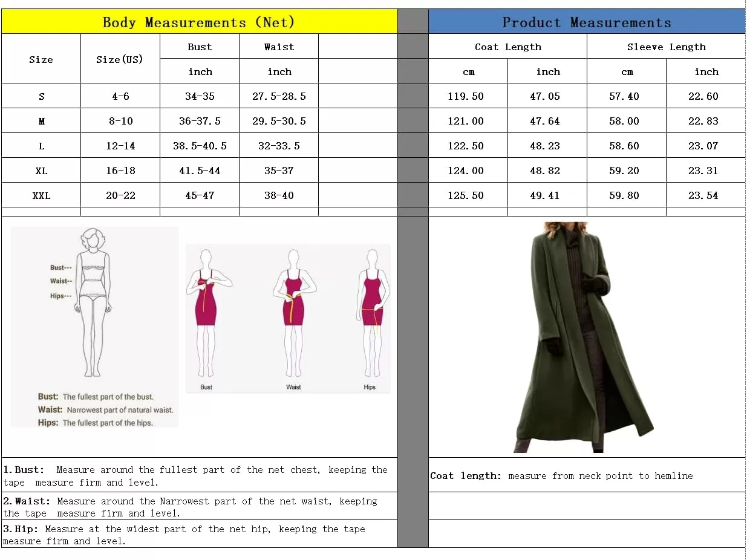Click the "inch" unit cell under Bust header
Viewport: 747px width, 560px height.
200,71
